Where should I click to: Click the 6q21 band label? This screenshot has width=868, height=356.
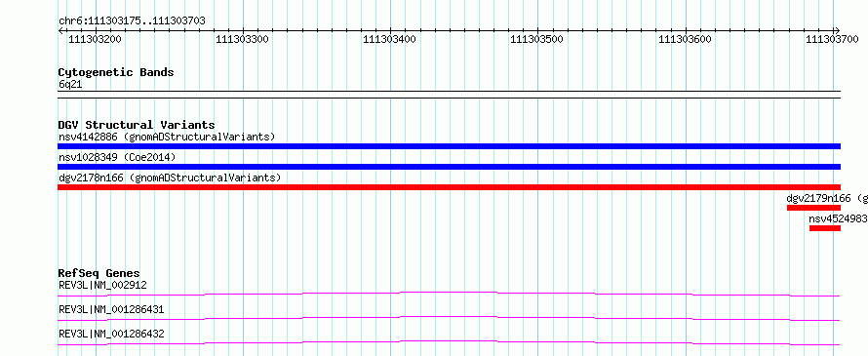(70, 84)
